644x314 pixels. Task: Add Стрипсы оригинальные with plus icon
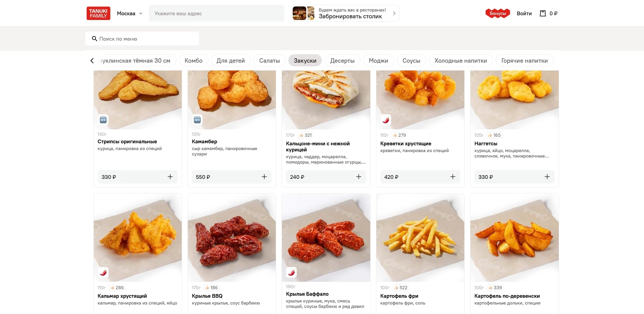[x=170, y=177]
